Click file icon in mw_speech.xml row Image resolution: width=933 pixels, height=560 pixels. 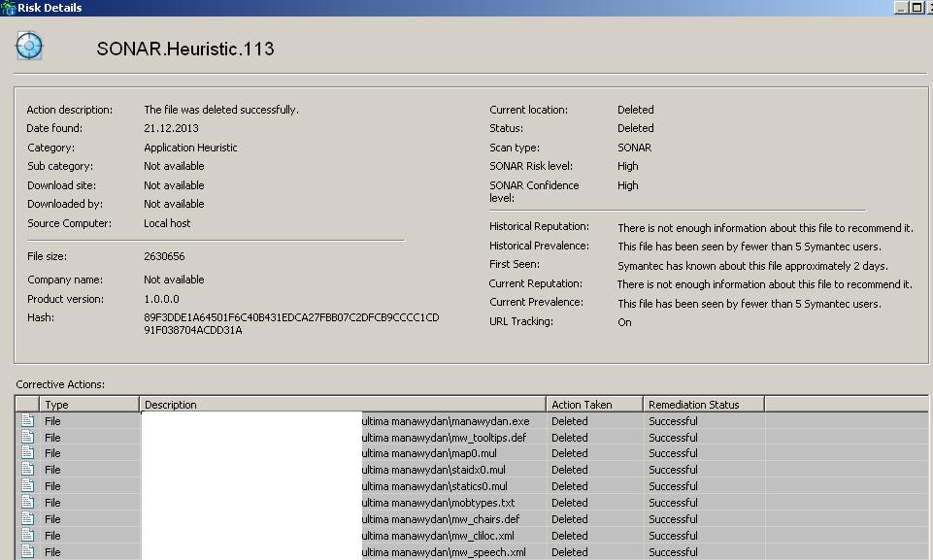(x=27, y=551)
